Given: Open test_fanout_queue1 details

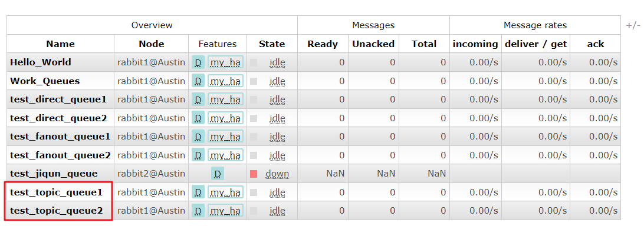Looking at the screenshot, I should 60,137.
